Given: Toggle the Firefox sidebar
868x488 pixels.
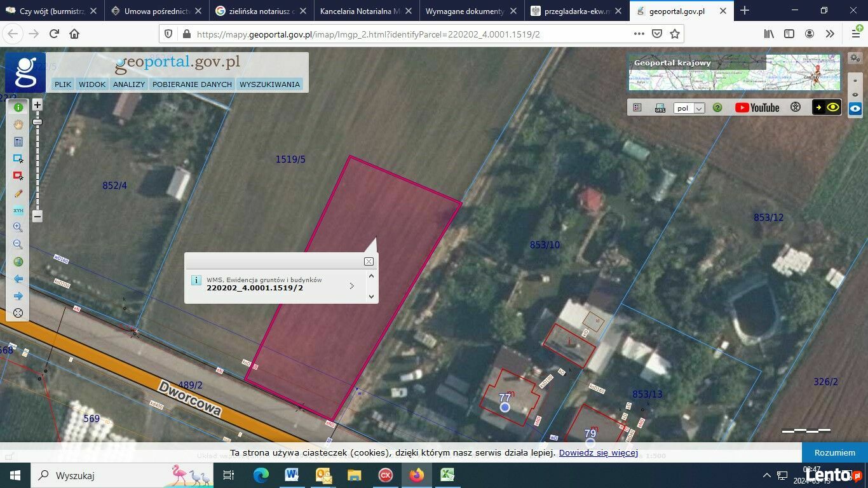Looking at the screenshot, I should [789, 34].
